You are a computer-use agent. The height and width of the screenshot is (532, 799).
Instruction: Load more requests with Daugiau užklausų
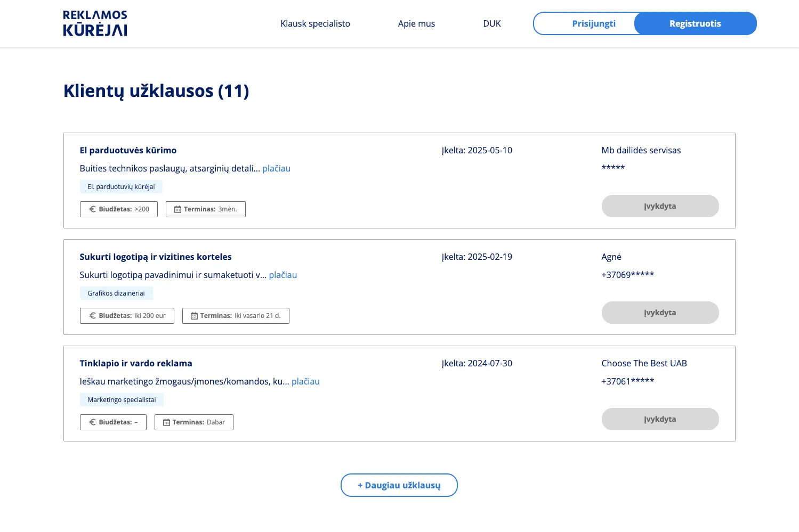coord(399,485)
